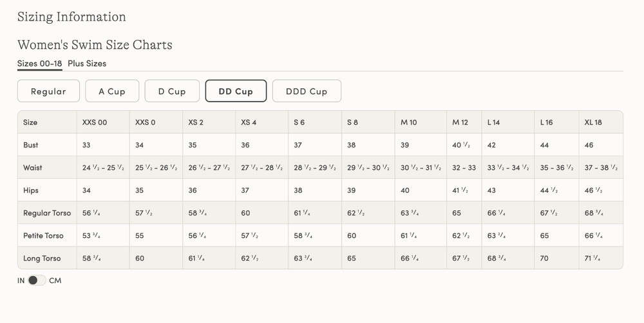Click the DD Cup button

(x=236, y=91)
